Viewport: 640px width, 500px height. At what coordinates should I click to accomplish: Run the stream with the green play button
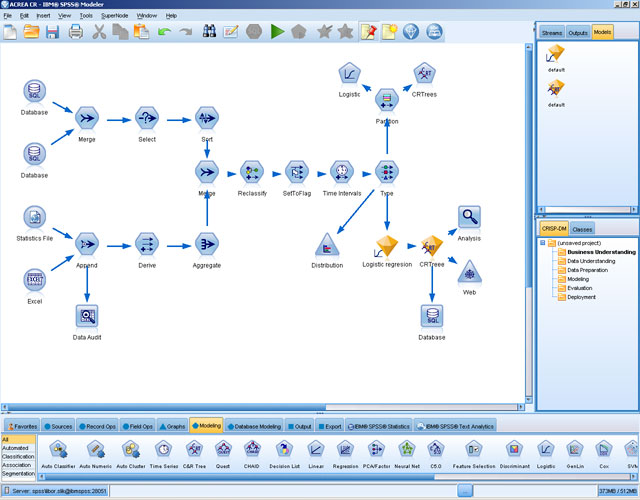[x=277, y=32]
